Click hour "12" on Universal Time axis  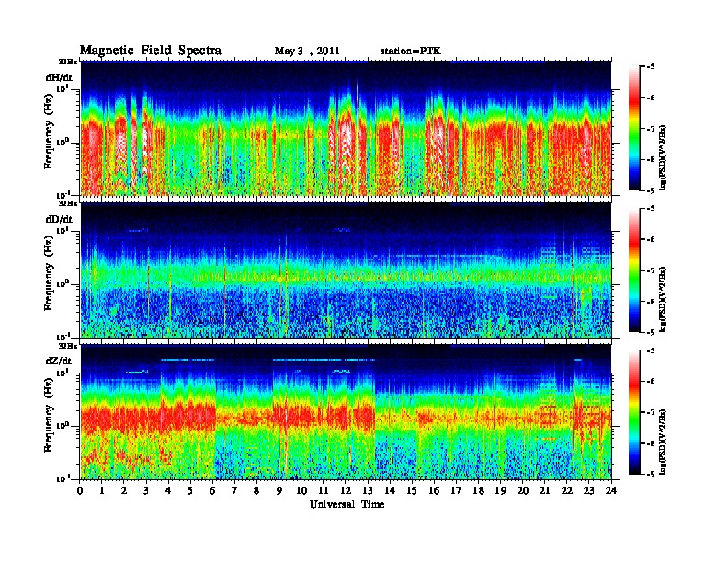tap(345, 490)
